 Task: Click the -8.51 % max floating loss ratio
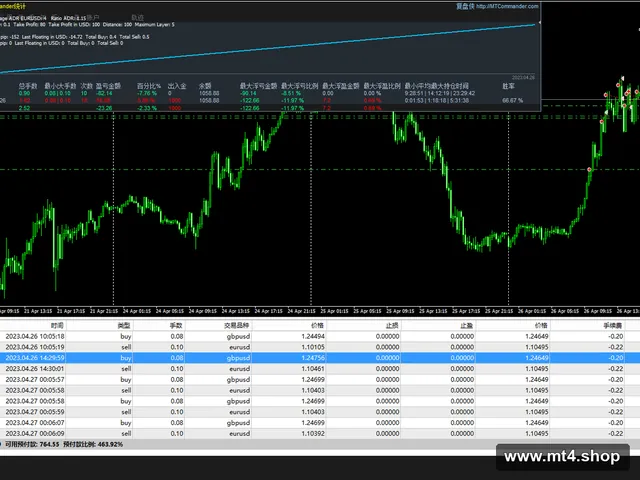point(291,93)
